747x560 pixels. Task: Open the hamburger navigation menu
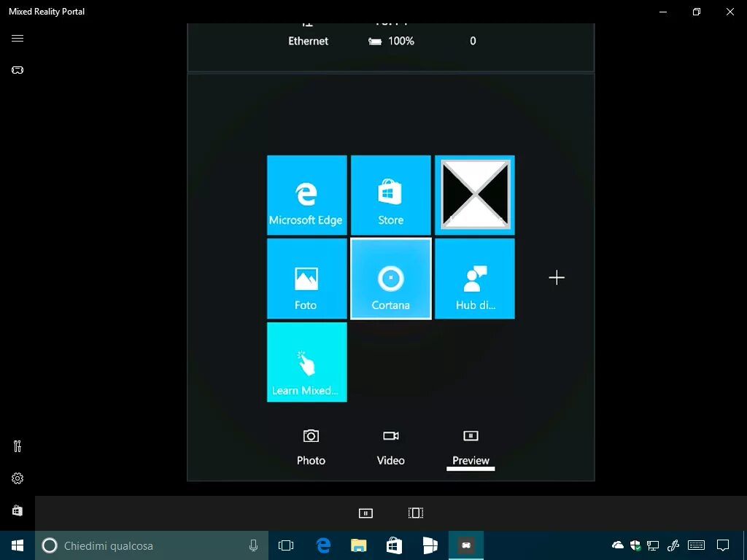18,38
